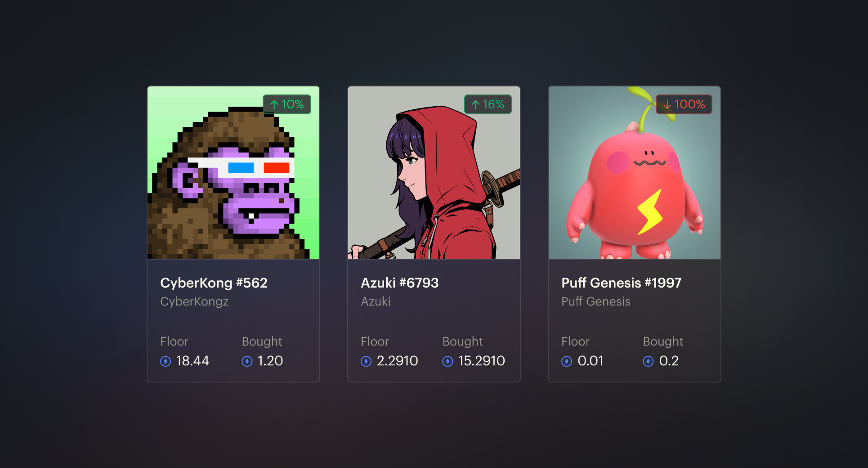Screen dimensions: 868x468
Task: Open the Azuki #6793 red hood artwork
Action: pos(434,173)
